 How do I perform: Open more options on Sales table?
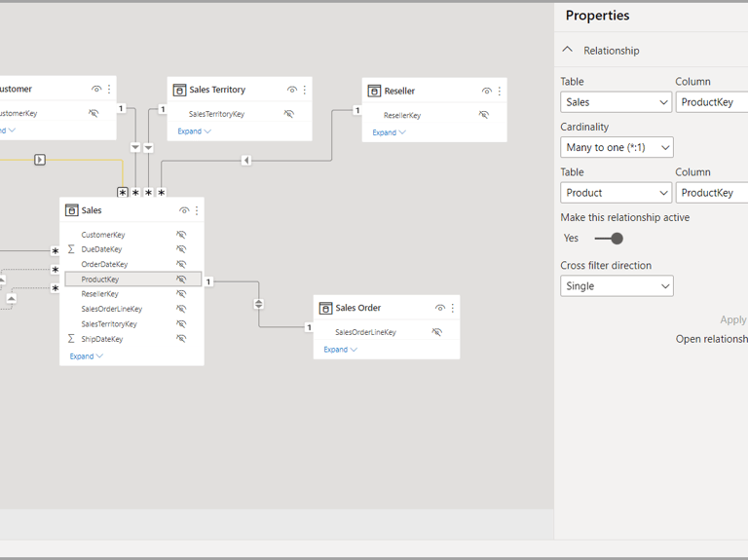tap(197, 210)
